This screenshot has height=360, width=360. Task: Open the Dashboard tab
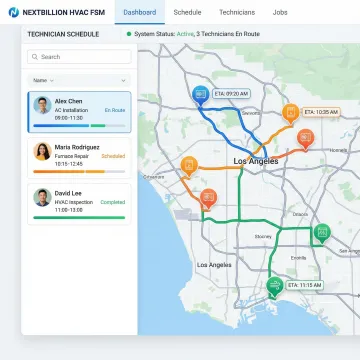pyautogui.click(x=140, y=12)
